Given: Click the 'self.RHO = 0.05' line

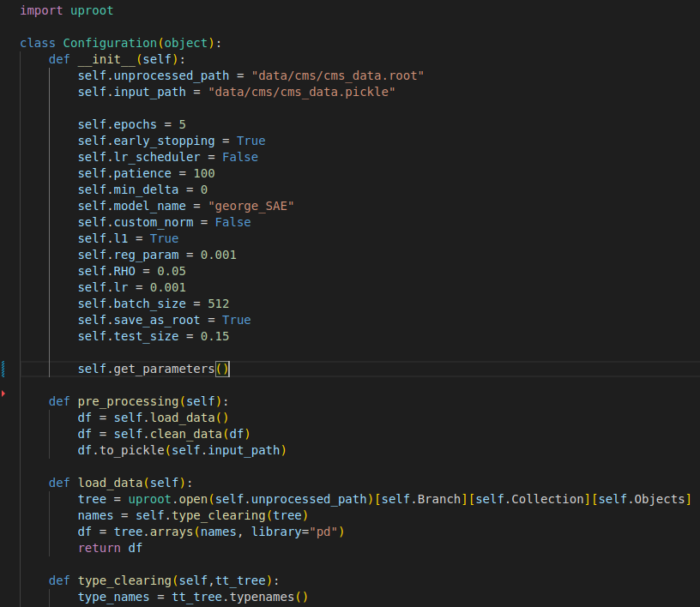Looking at the screenshot, I should coord(132,271).
